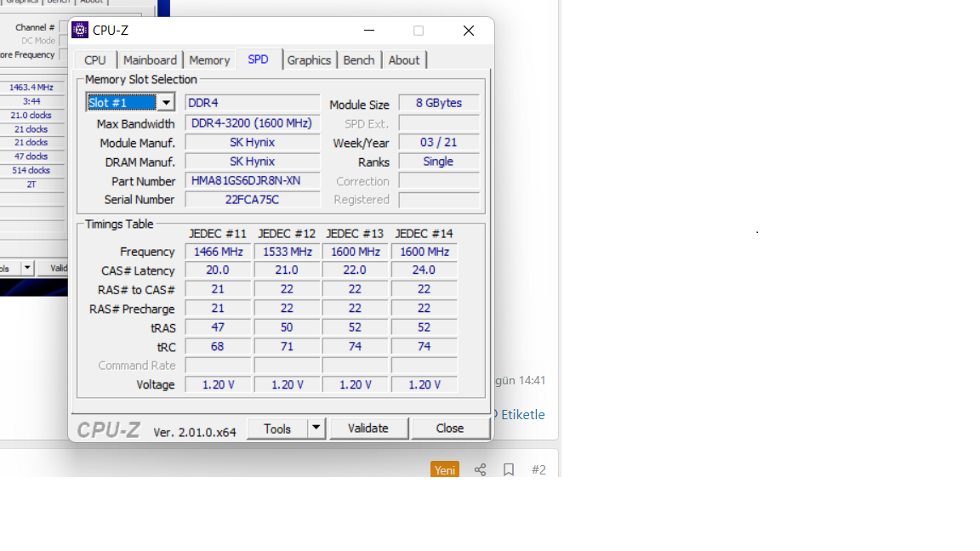
Task: Click the DDR4 memory type field
Action: coord(253,102)
